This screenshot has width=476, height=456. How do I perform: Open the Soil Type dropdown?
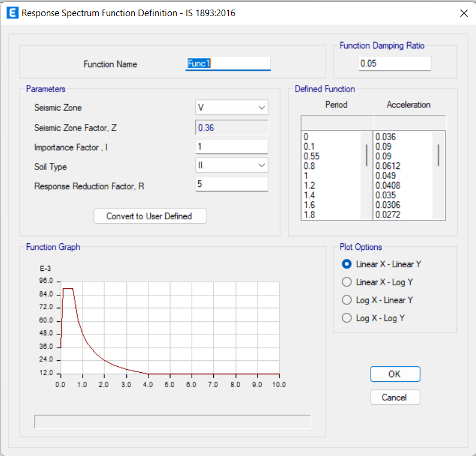[232, 165]
